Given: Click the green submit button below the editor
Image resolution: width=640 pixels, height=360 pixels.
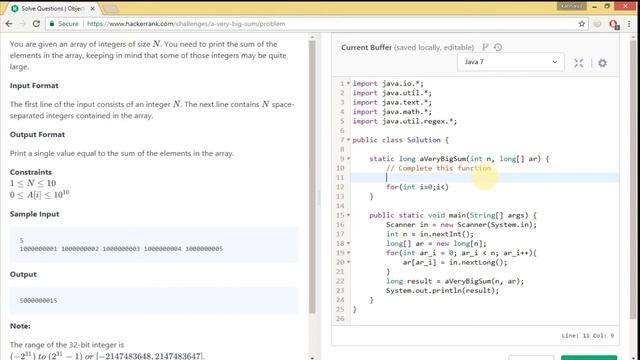Looking at the screenshot, I should coord(589,358).
